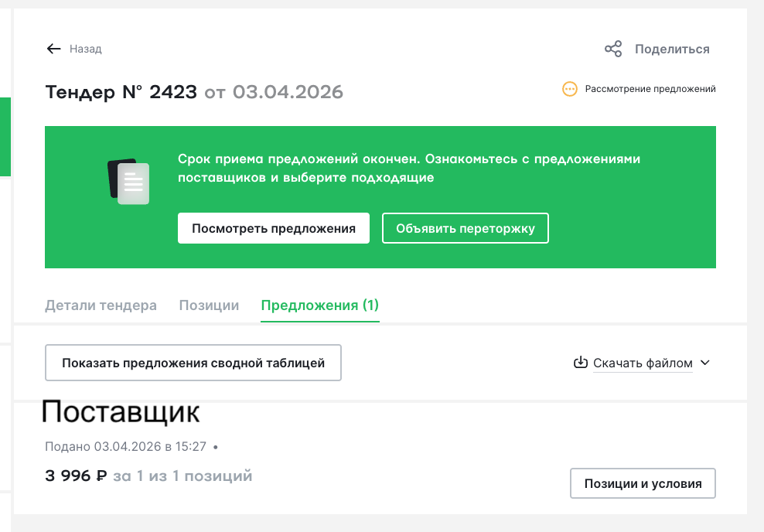Click the 3 996 ₽ price value
The width and height of the screenshot is (764, 532).
point(76,476)
